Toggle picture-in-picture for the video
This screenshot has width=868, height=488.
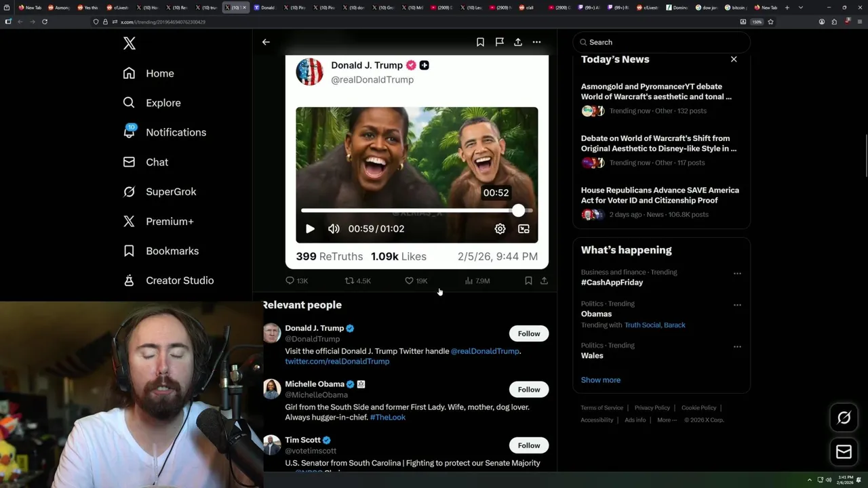[x=524, y=229]
